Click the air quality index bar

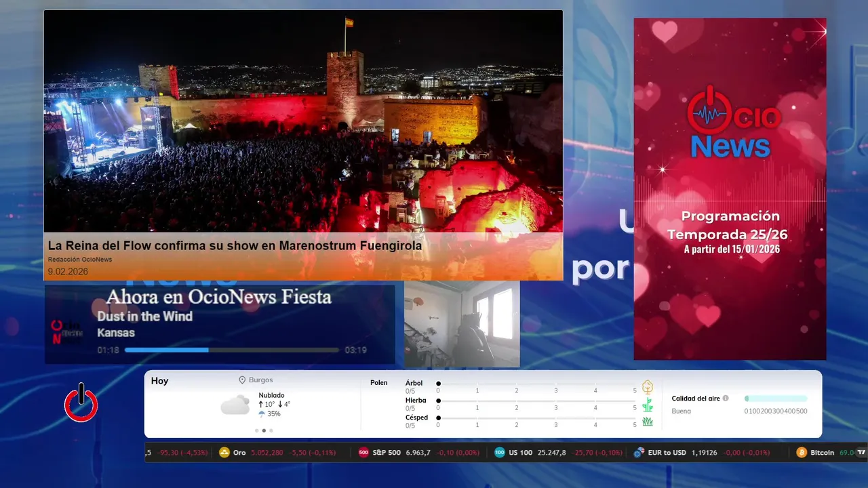[776, 399]
